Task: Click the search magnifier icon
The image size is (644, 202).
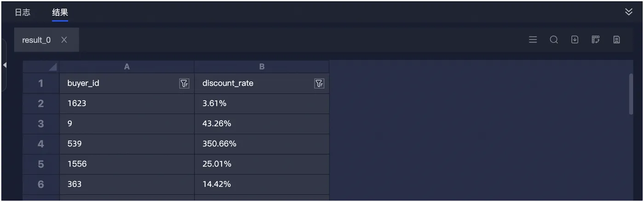Action: click(x=554, y=40)
